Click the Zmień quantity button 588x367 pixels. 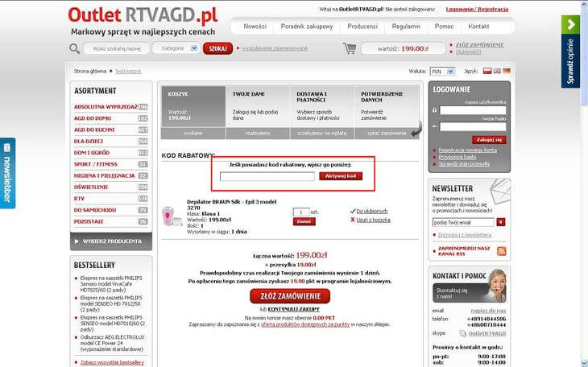tap(304, 221)
